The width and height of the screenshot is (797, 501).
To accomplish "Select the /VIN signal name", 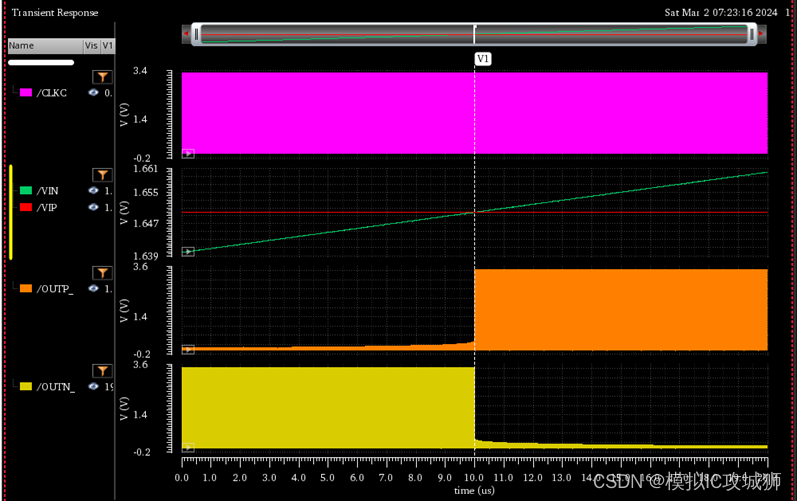I will [x=47, y=191].
